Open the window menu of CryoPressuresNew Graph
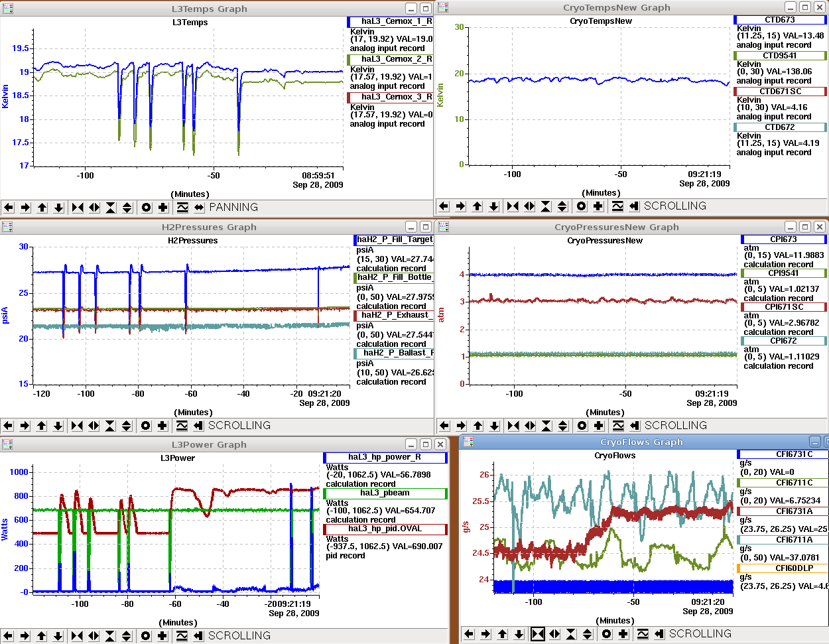 coord(443,227)
